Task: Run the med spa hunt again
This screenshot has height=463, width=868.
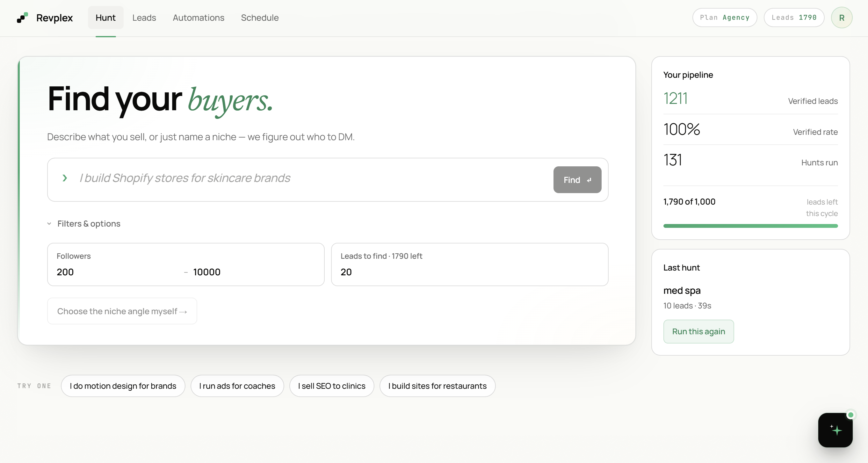Action: coord(698,332)
